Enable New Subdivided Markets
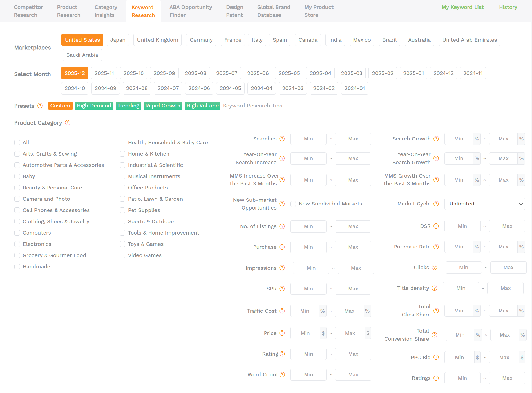 coord(293,204)
